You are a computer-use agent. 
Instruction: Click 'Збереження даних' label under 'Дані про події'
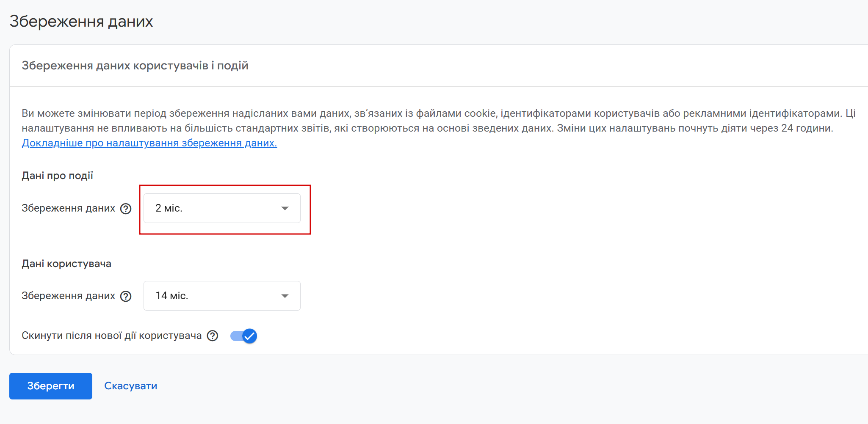pos(68,208)
